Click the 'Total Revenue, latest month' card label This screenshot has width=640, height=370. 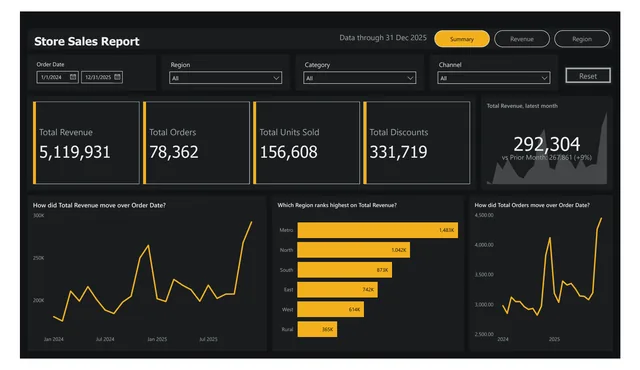click(522, 106)
